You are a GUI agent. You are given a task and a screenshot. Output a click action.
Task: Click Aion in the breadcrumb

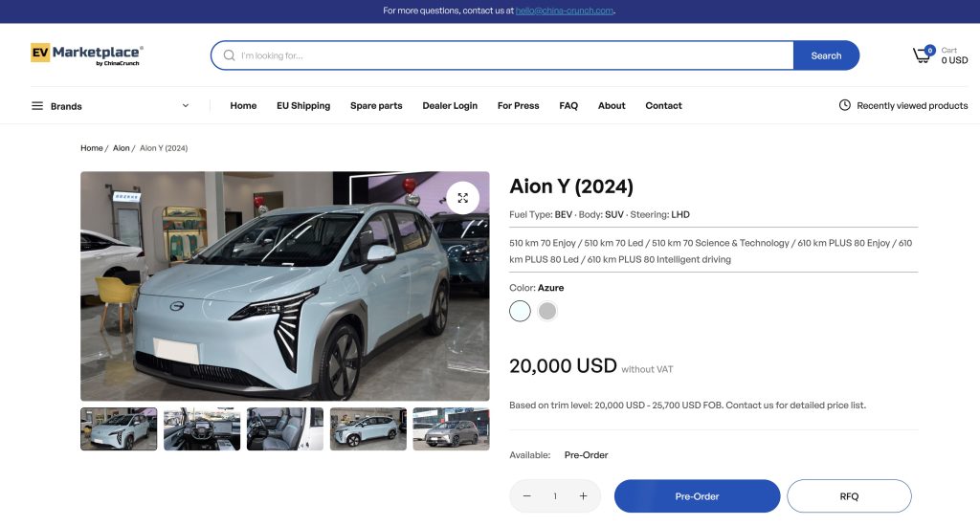click(122, 148)
